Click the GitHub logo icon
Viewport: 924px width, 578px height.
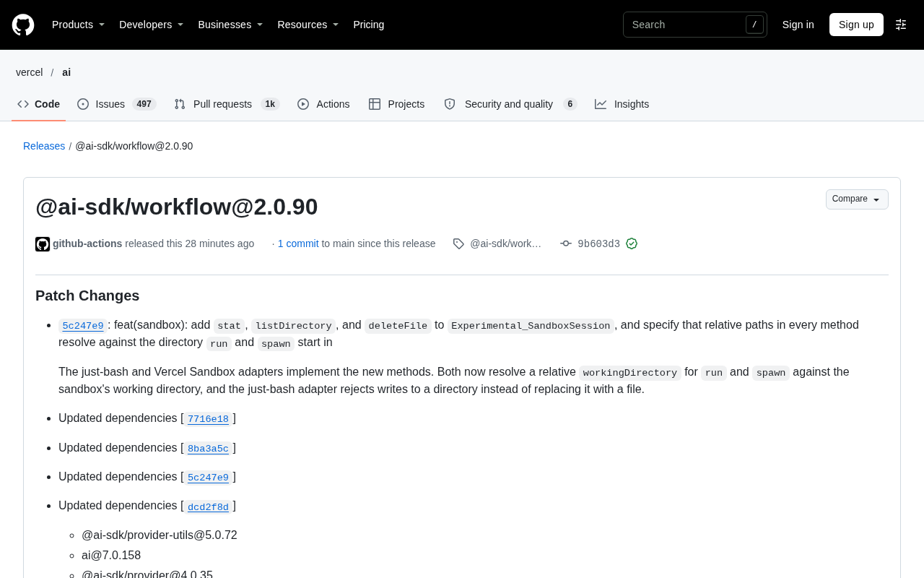tap(23, 25)
